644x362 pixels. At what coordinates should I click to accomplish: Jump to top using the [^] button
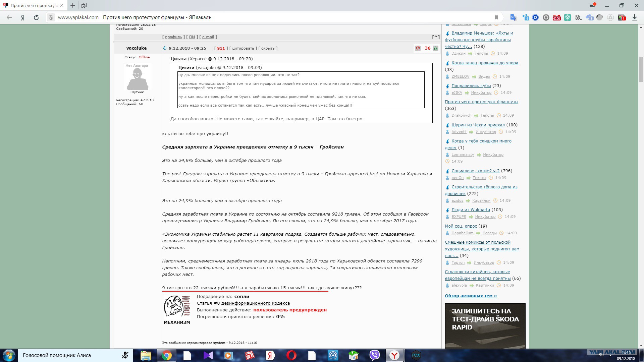point(436,37)
